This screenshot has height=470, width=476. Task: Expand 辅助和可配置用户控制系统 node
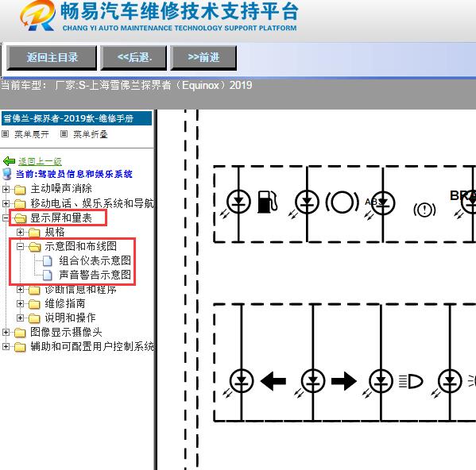pos(6,346)
